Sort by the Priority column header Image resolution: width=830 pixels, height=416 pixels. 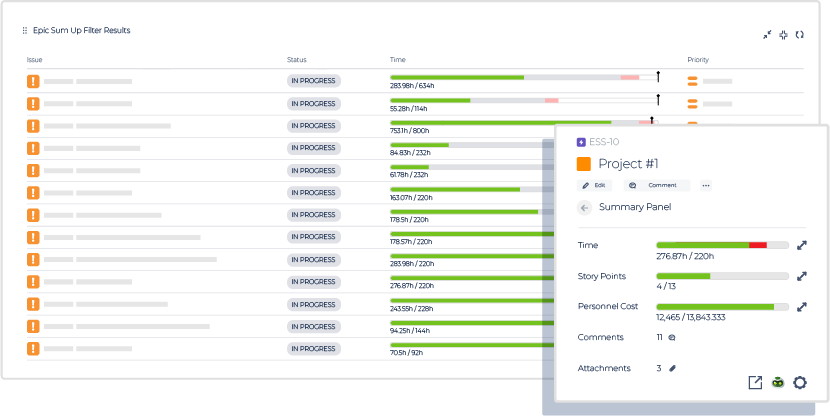pyautogui.click(x=698, y=60)
